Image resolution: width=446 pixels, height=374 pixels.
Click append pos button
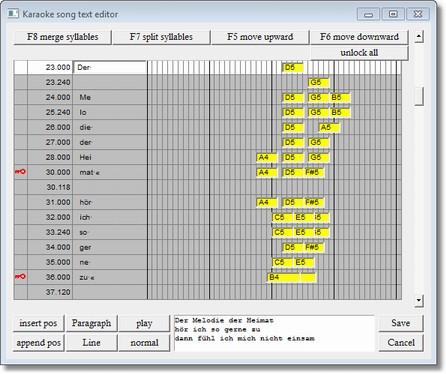(x=38, y=343)
